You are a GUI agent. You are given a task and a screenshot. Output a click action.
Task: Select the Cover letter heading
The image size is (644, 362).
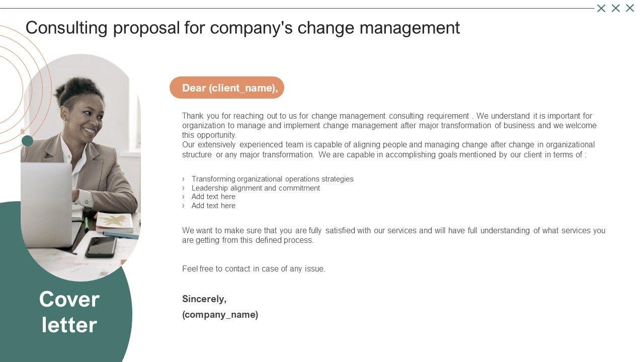(69, 312)
